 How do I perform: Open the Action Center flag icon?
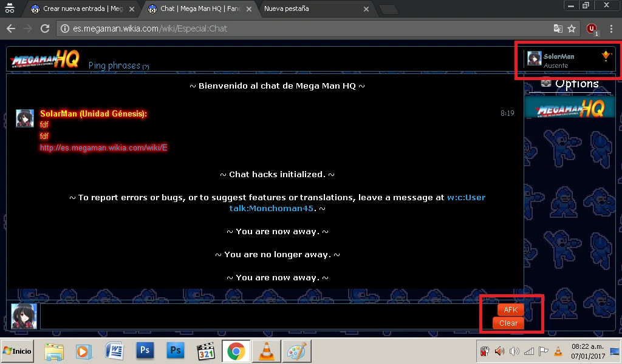544,351
